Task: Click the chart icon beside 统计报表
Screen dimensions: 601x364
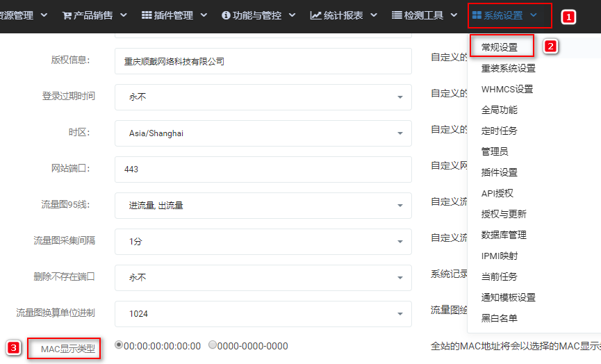Action: tap(315, 15)
